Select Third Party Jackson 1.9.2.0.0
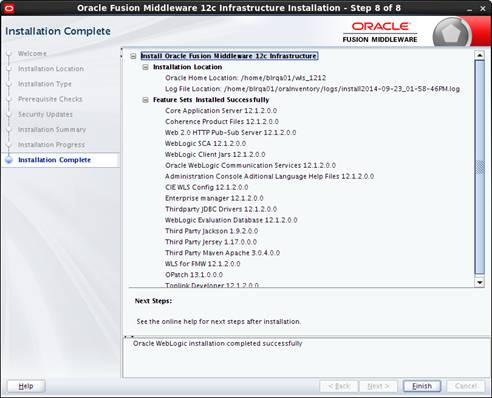The height and width of the screenshot is (398, 492). click(212, 231)
